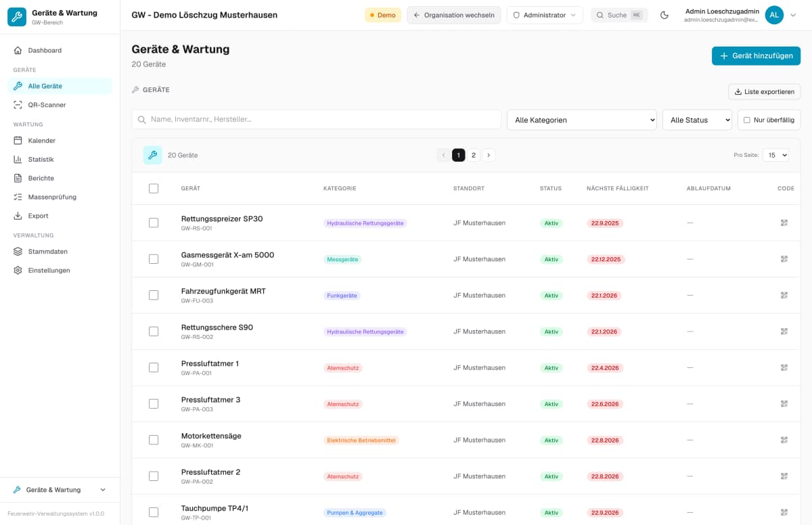Check the Rettungsspreizer SP30 row

(x=154, y=223)
